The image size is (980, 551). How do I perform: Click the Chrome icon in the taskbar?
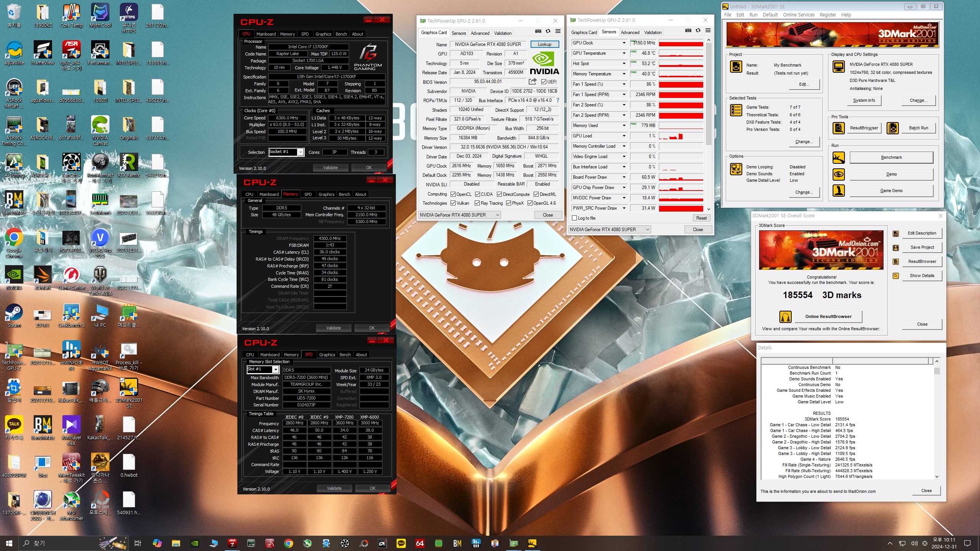point(289,543)
